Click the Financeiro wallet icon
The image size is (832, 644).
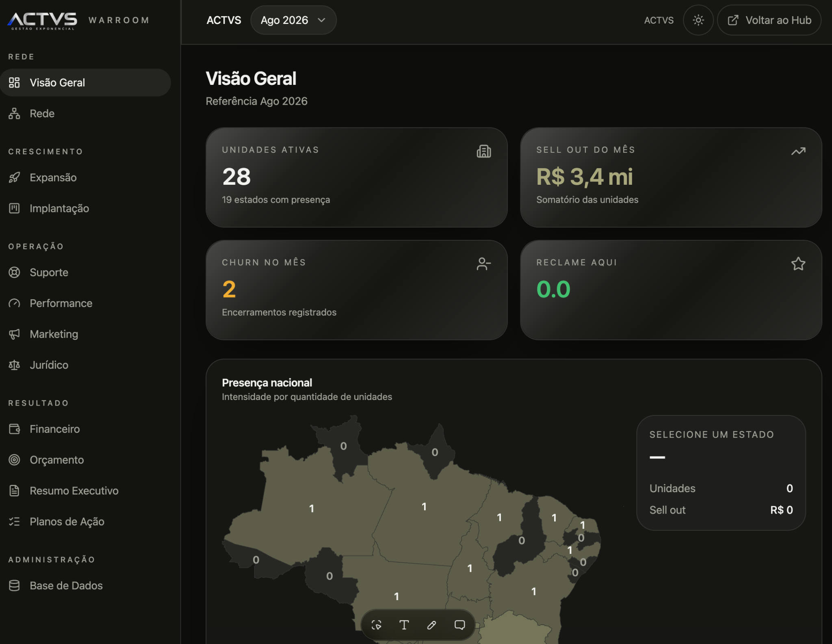pos(14,429)
